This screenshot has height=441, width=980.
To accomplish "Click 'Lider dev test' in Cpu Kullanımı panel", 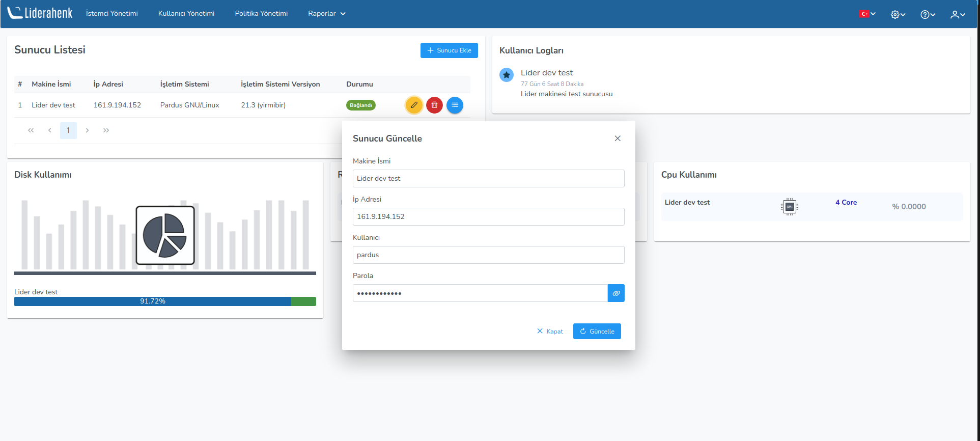I will click(687, 202).
